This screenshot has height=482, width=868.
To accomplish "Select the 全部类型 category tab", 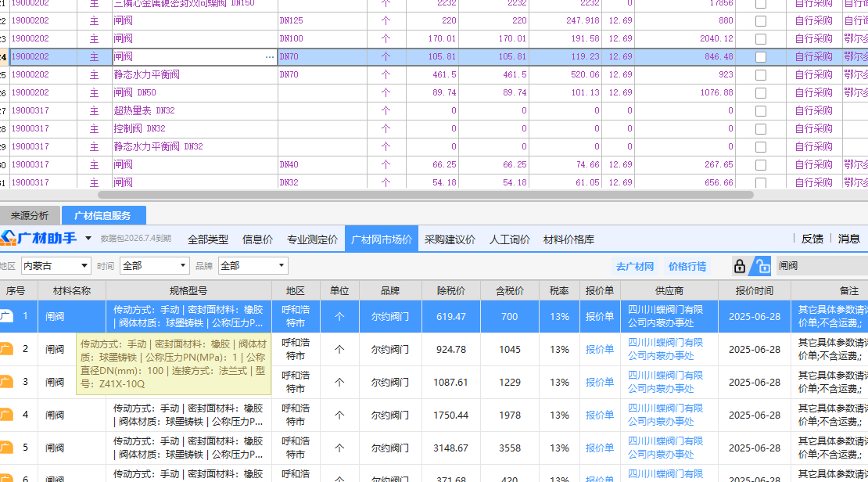I will 207,239.
